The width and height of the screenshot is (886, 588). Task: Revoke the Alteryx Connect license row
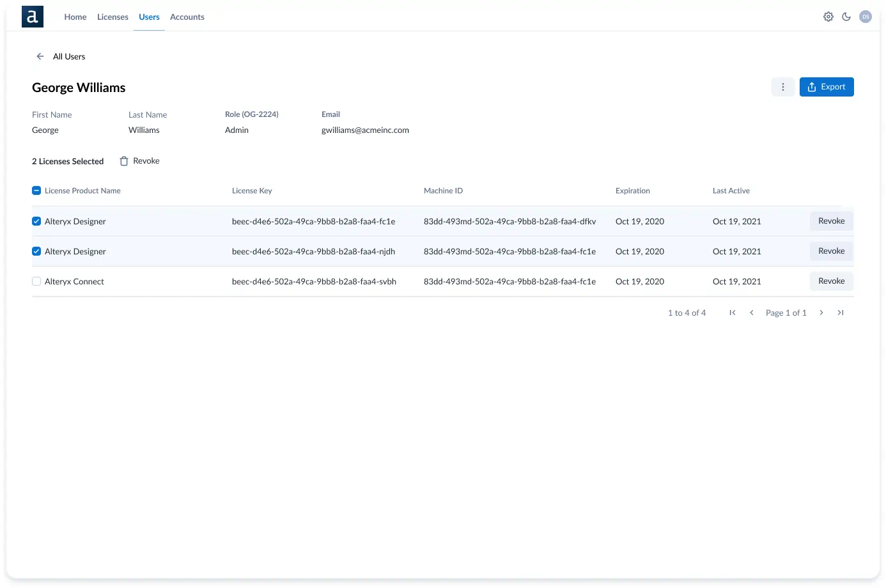(x=832, y=281)
